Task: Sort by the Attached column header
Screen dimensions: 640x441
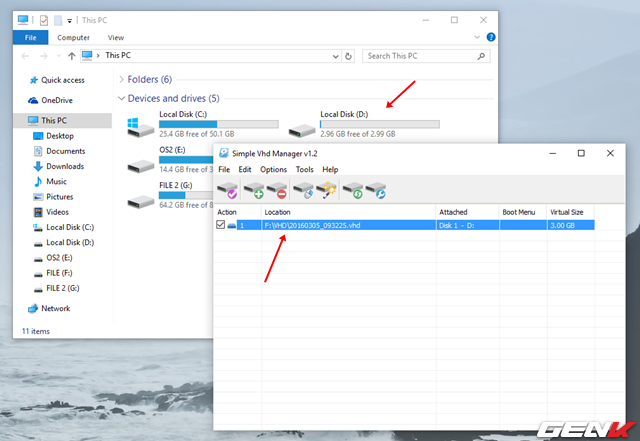Action: pyautogui.click(x=468, y=212)
